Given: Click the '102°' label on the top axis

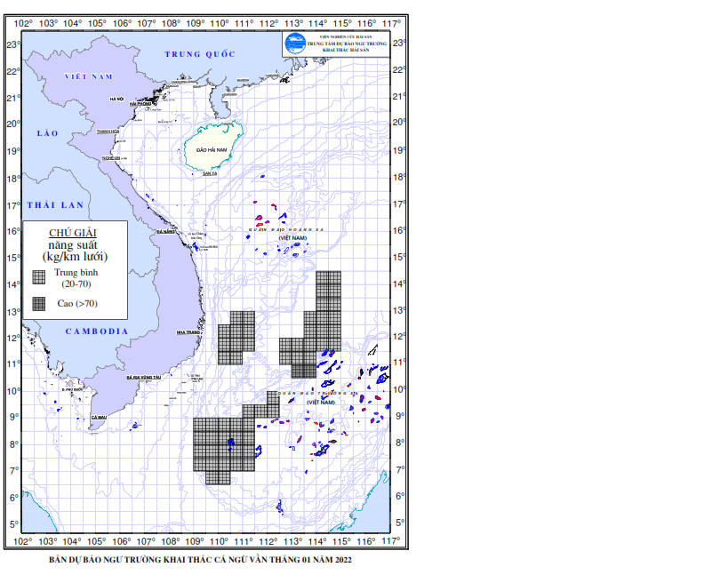Looking at the screenshot, I should (24, 23).
